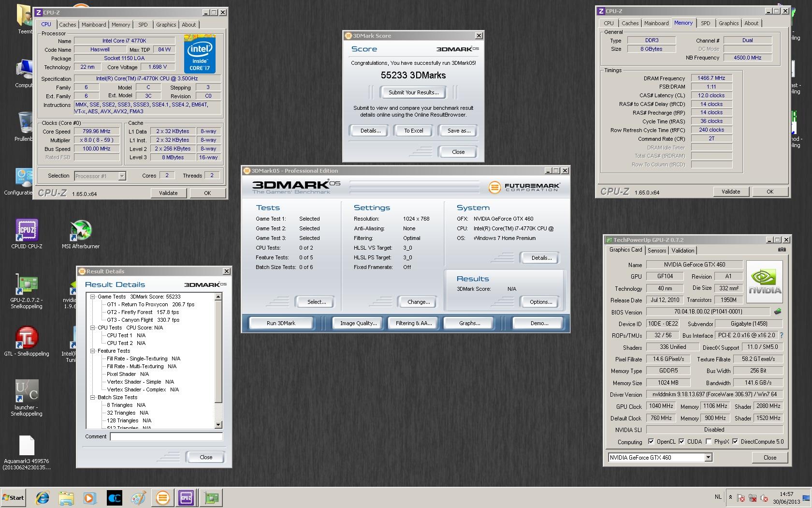This screenshot has width=812, height=508.
Task: Select GT1 - Return To Proxycon row
Action: pos(150,304)
